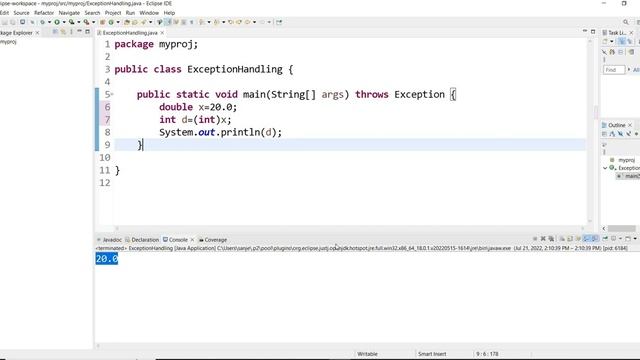
Task: Select the ExceptionHandling.java editor tab
Action: (x=130, y=33)
